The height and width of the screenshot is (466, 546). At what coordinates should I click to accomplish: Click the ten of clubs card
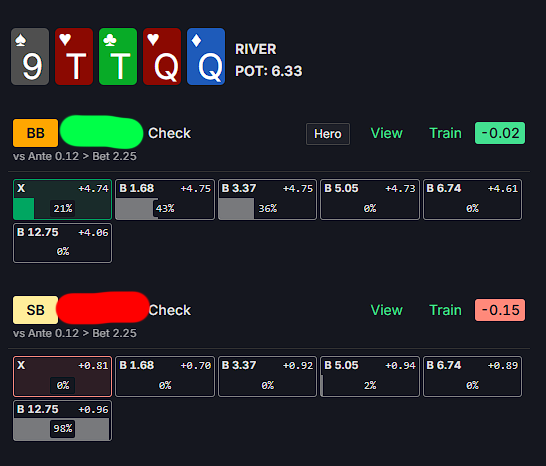(118, 56)
